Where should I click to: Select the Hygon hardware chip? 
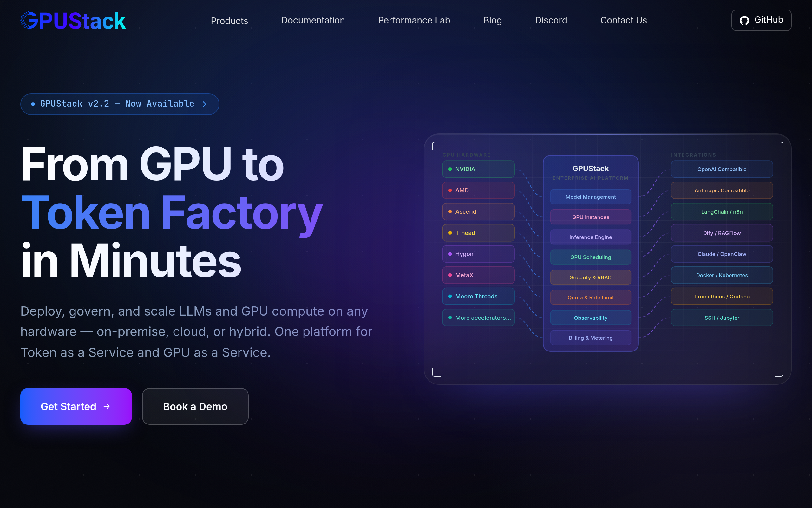coord(478,254)
